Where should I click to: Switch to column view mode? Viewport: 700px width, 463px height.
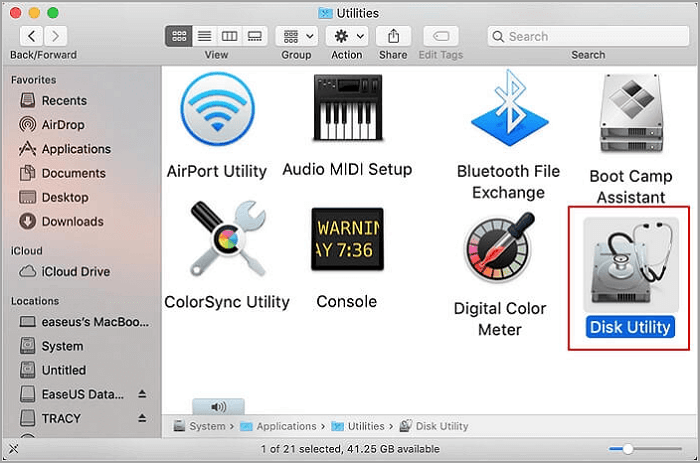click(x=230, y=36)
